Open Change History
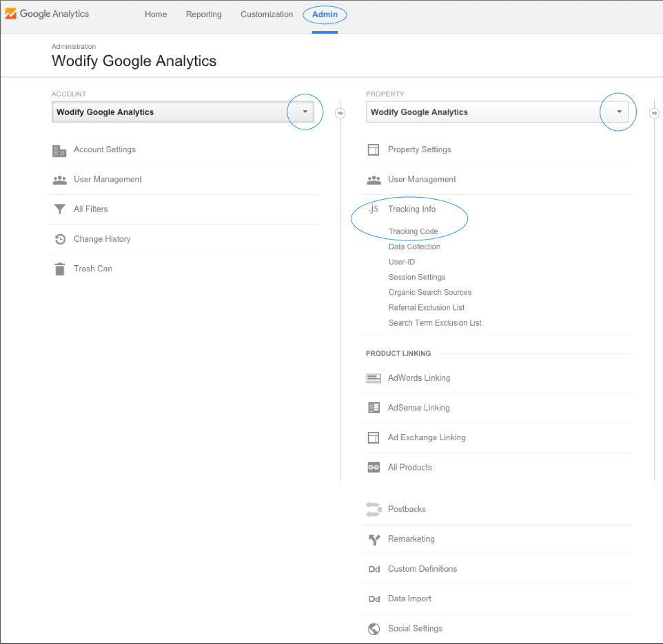 (102, 239)
